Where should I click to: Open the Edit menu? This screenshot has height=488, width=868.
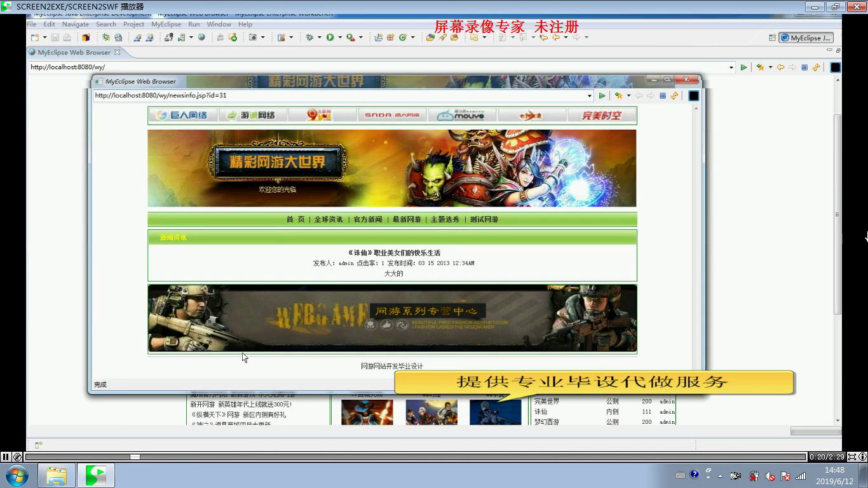[49, 24]
